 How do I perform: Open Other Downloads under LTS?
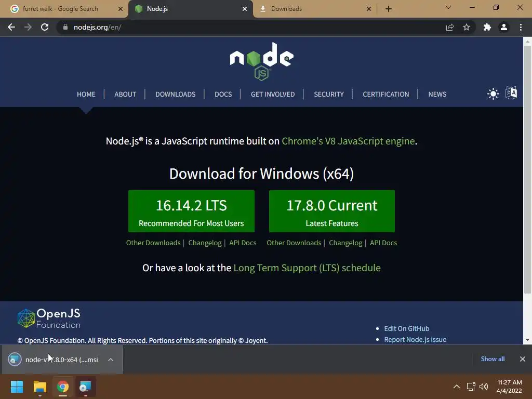153,243
